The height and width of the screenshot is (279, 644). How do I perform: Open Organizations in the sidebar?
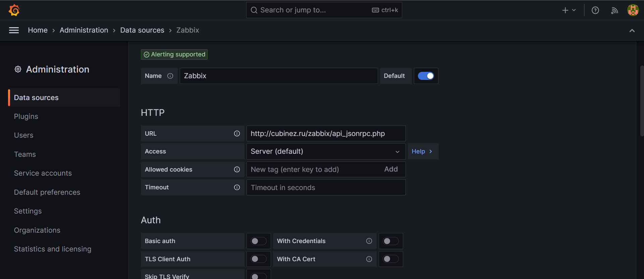[x=37, y=230]
